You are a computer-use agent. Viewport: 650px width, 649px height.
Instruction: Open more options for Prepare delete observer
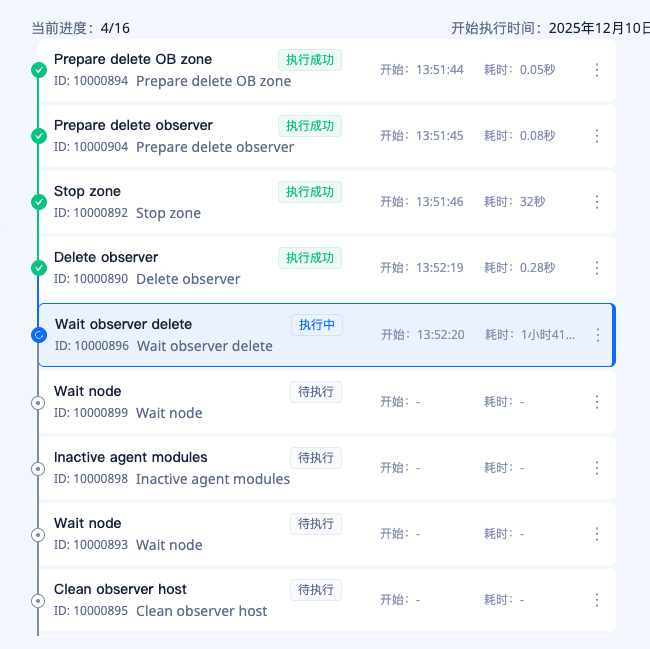597,136
